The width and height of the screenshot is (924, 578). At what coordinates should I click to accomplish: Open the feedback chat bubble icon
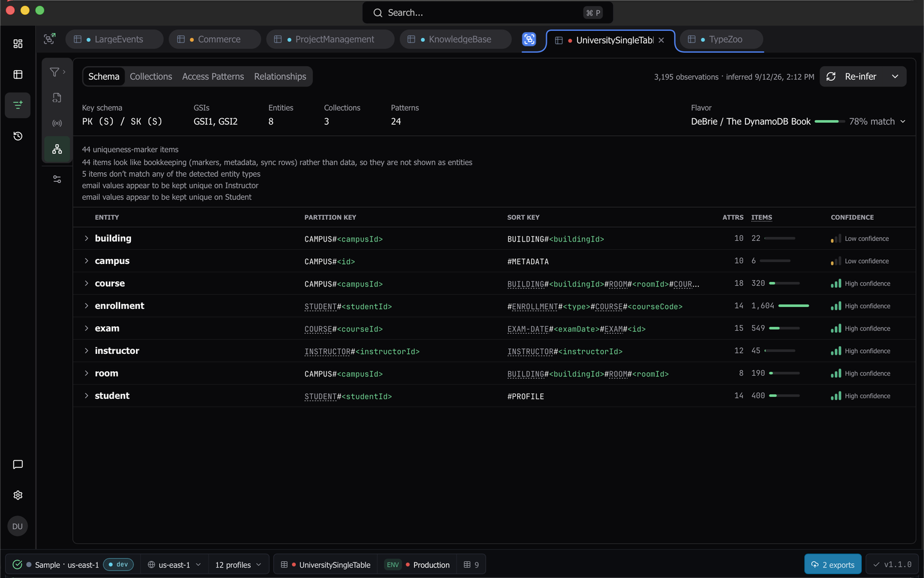[x=18, y=464]
